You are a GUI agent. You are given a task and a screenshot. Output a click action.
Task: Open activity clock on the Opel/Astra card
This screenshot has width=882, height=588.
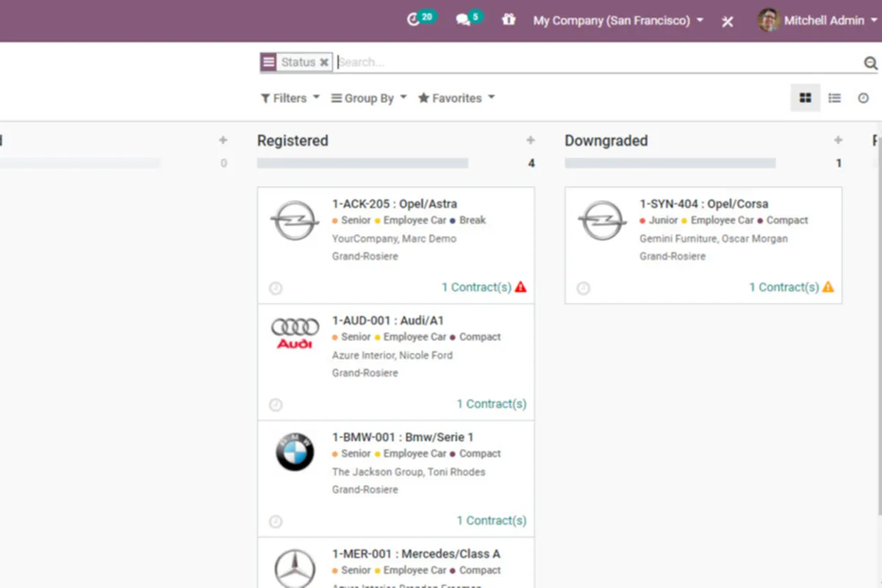(x=276, y=288)
